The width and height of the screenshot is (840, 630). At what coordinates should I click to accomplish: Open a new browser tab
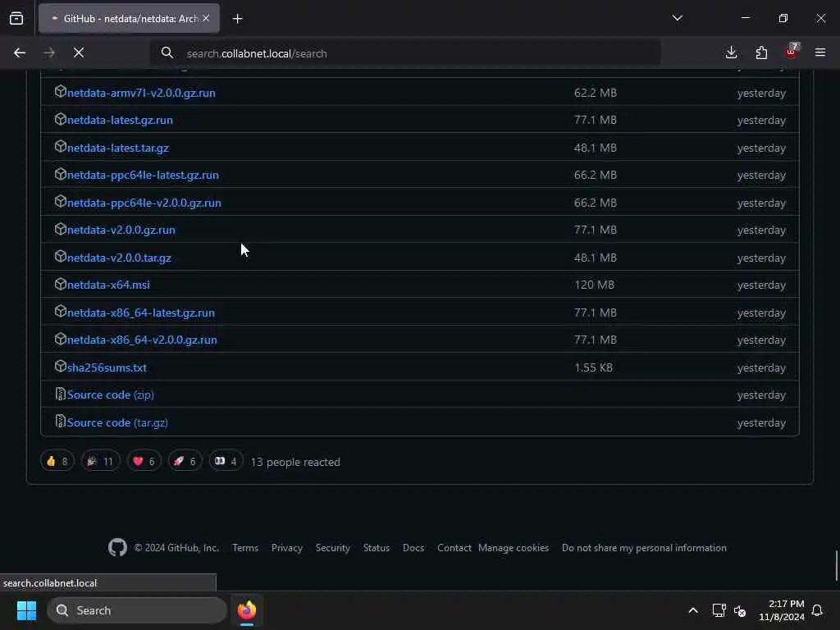tap(237, 19)
